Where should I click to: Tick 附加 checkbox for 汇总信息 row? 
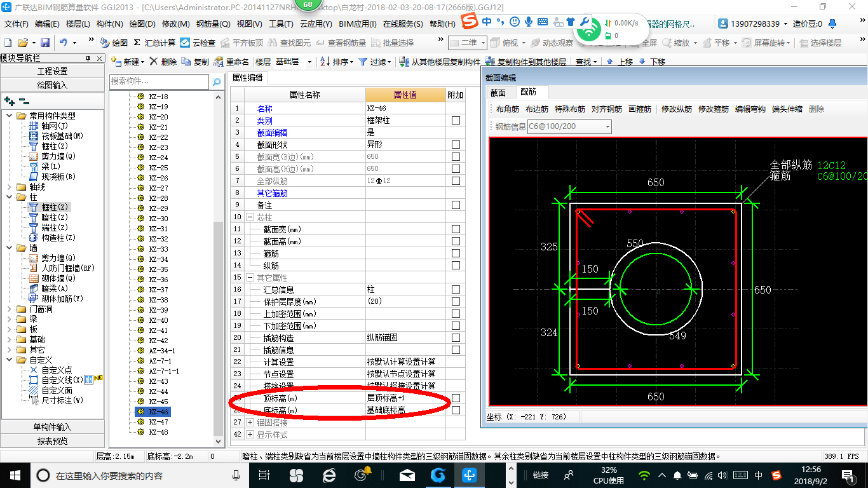click(x=456, y=289)
